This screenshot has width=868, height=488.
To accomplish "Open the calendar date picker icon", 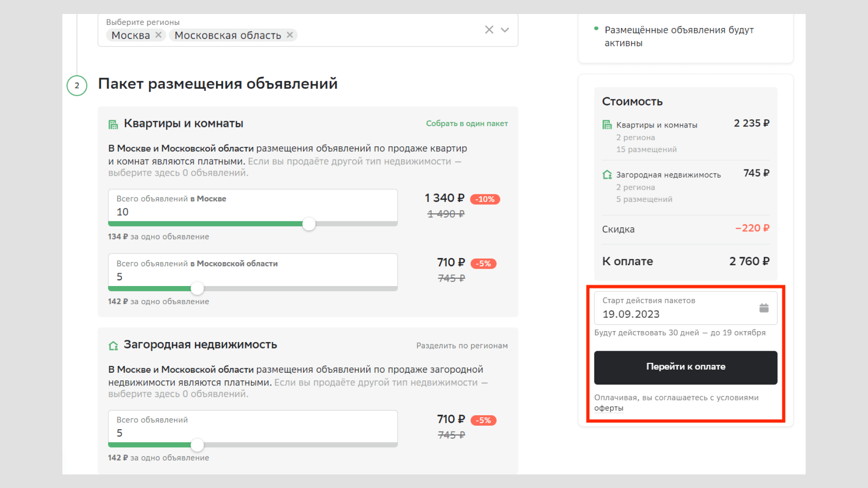I will [764, 308].
